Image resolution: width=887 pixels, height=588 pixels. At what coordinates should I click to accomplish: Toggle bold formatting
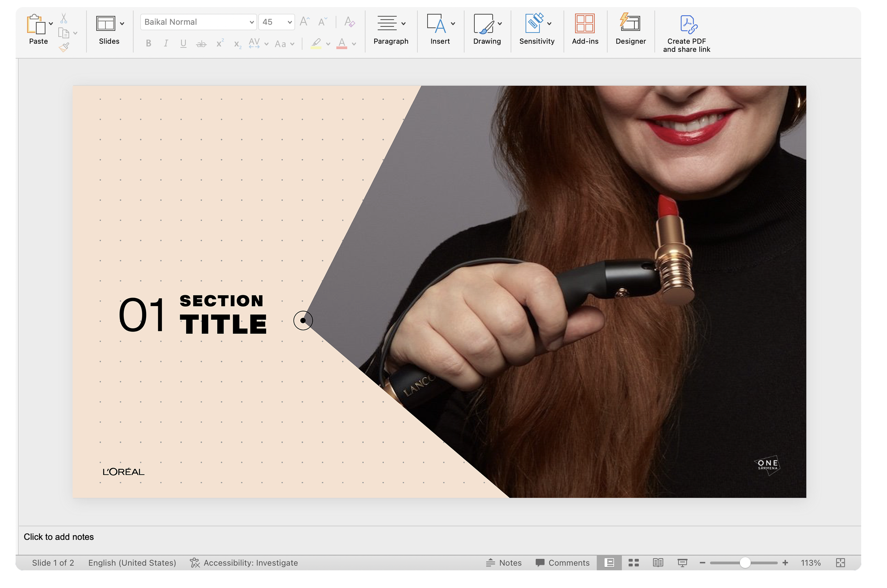[149, 44]
